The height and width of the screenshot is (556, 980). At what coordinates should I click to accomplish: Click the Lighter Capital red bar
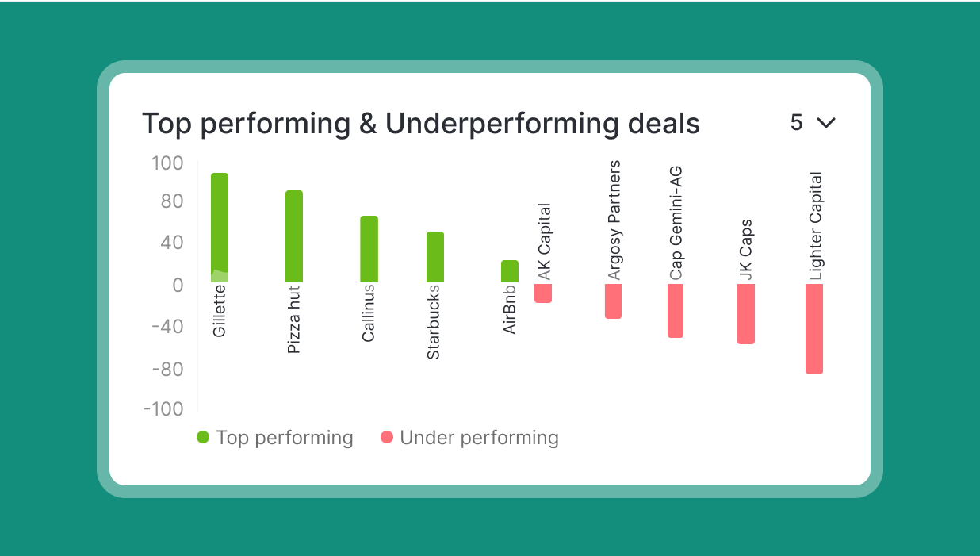point(814,328)
